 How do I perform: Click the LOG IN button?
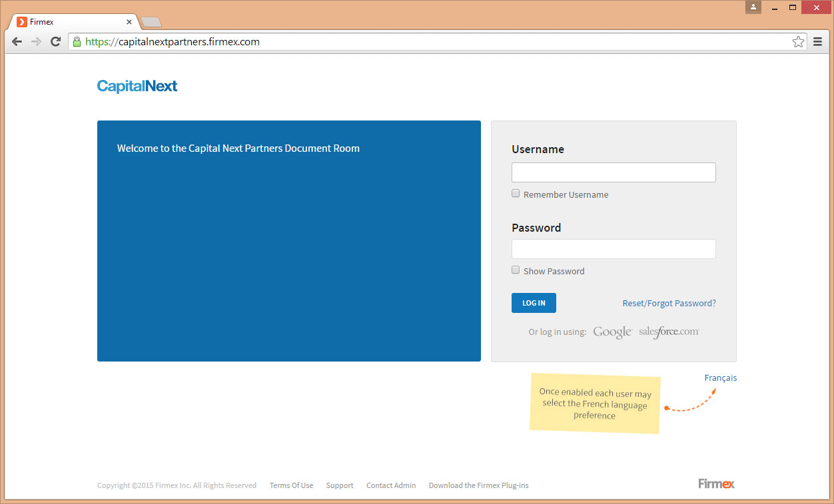coord(534,303)
